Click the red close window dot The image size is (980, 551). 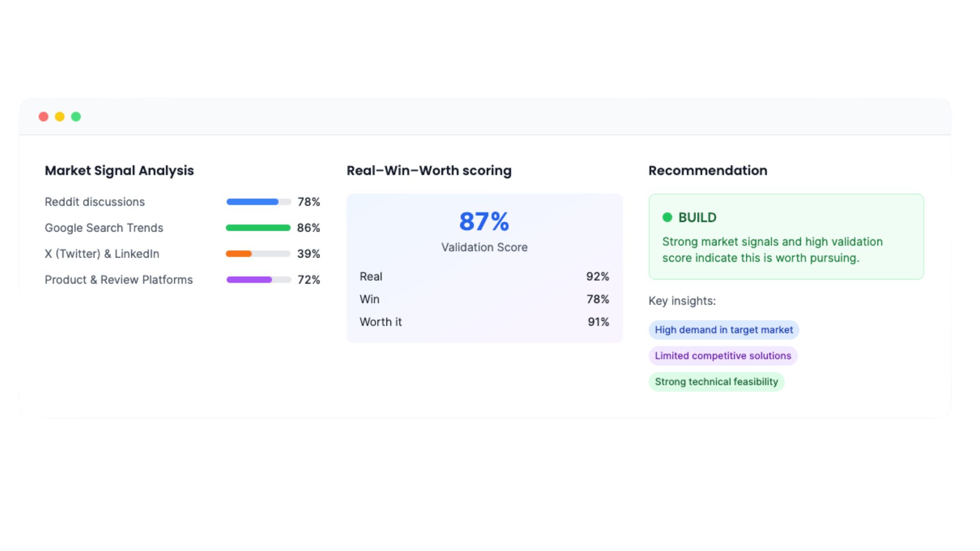(43, 117)
